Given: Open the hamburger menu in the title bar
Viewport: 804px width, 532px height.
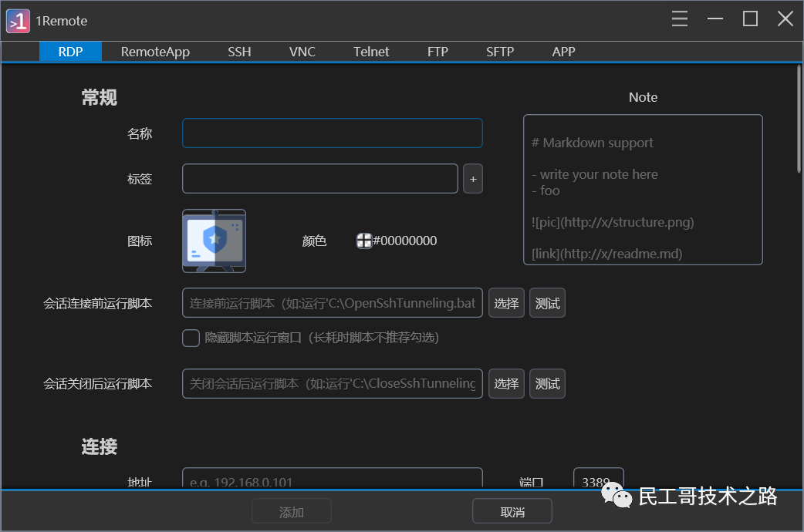Looking at the screenshot, I should click(x=679, y=19).
